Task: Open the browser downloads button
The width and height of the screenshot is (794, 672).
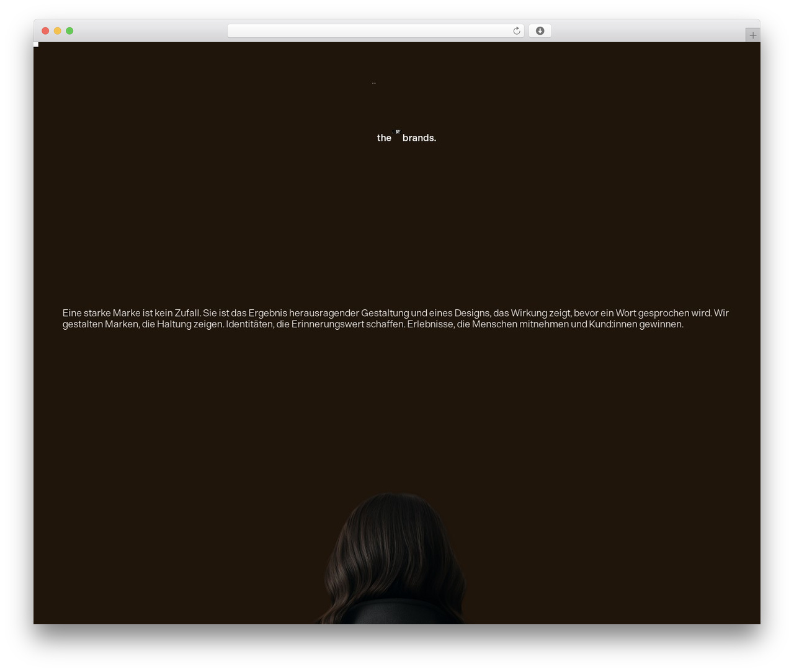Action: click(540, 31)
